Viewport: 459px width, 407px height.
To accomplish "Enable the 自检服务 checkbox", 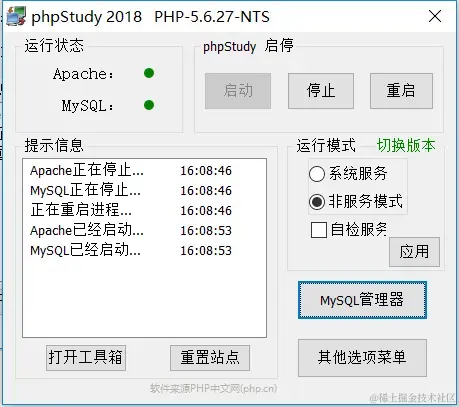I will tap(318, 230).
